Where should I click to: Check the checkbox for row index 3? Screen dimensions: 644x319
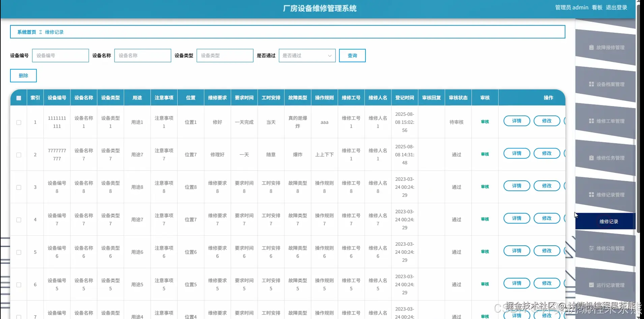(19, 187)
